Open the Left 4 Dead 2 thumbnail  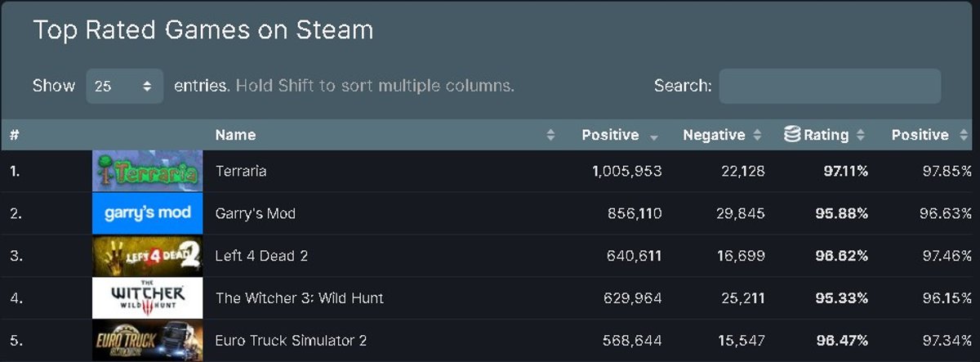[148, 256]
